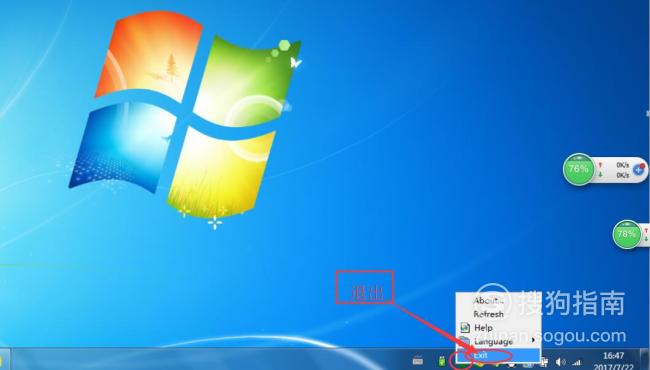Click the 78% memory usage ball
This screenshot has width=650, height=370.
coord(627,234)
